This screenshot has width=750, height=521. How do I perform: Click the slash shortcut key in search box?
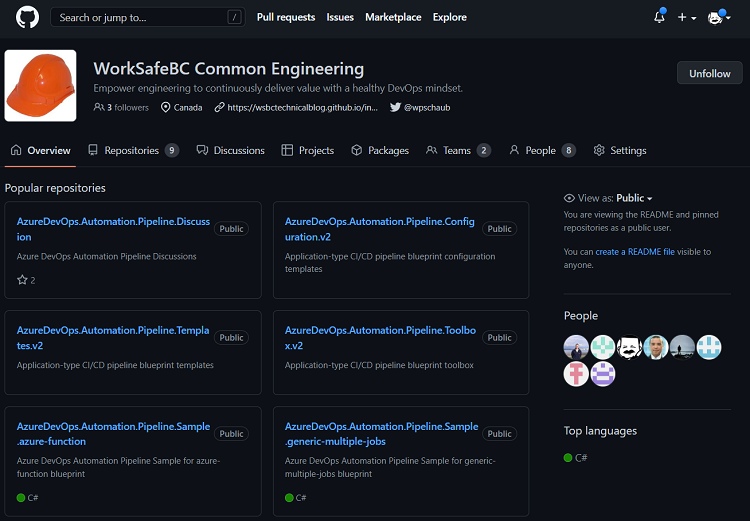234,18
